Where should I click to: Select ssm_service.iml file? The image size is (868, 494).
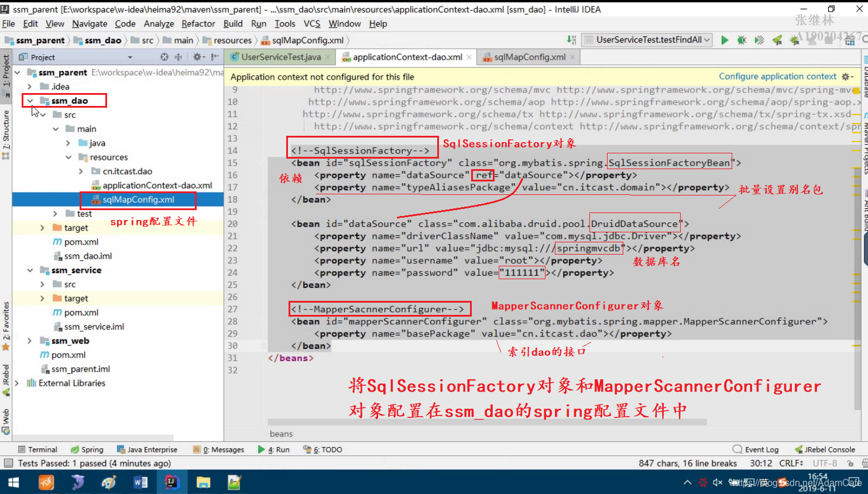(x=94, y=327)
